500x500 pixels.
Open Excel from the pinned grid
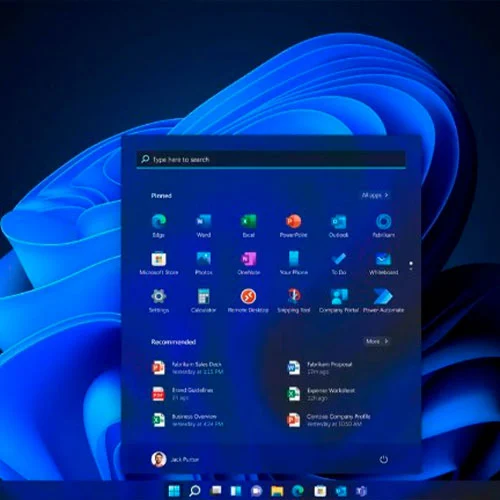(x=249, y=226)
